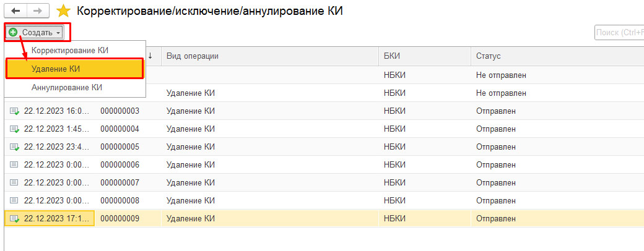
Task: Click document icon of record 000000007
Action: (14, 182)
